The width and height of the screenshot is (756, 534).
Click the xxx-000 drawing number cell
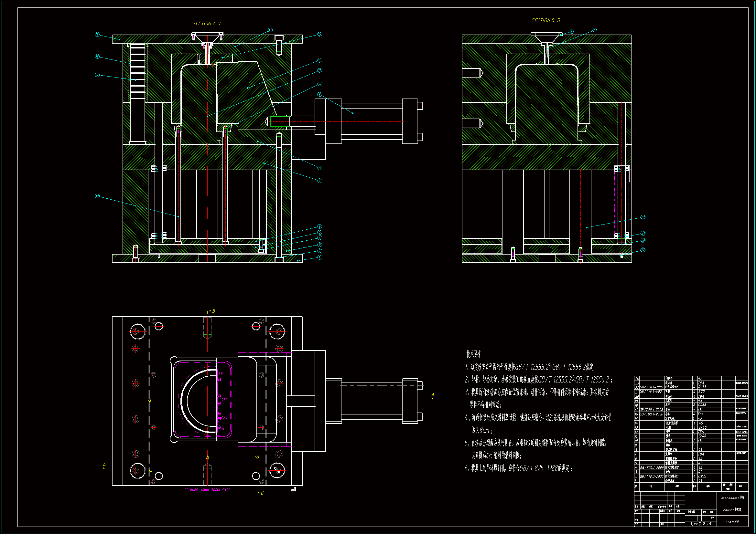(x=732, y=521)
